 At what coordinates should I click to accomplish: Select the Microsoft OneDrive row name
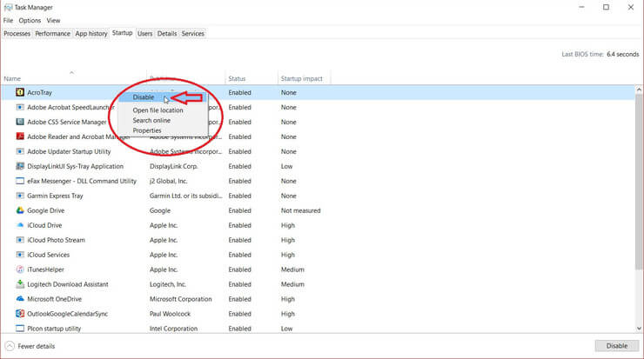point(54,299)
